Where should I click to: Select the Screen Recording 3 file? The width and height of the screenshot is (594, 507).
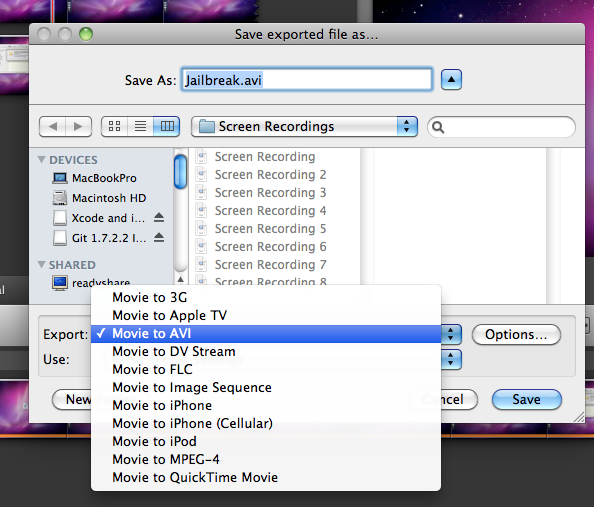click(270, 192)
